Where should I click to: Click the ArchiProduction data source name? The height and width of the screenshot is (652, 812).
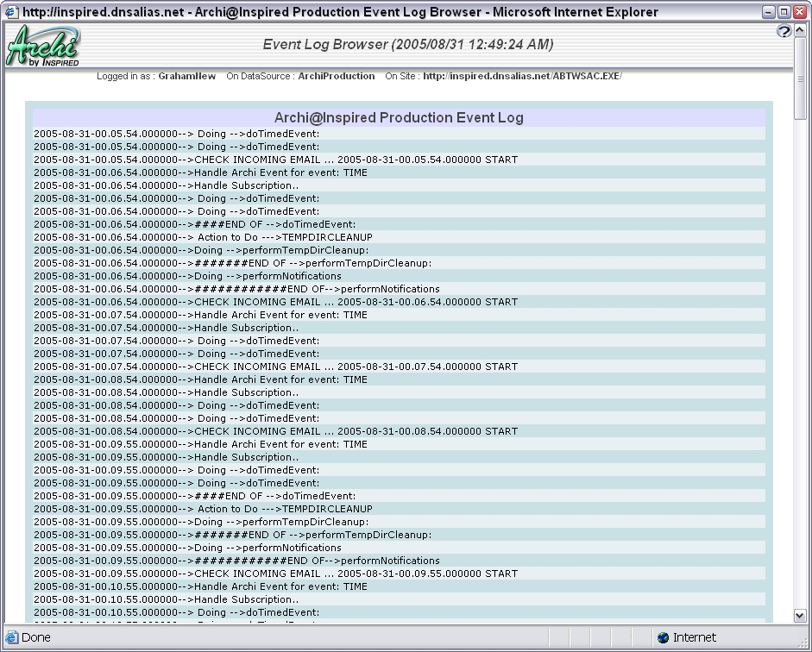(336, 76)
